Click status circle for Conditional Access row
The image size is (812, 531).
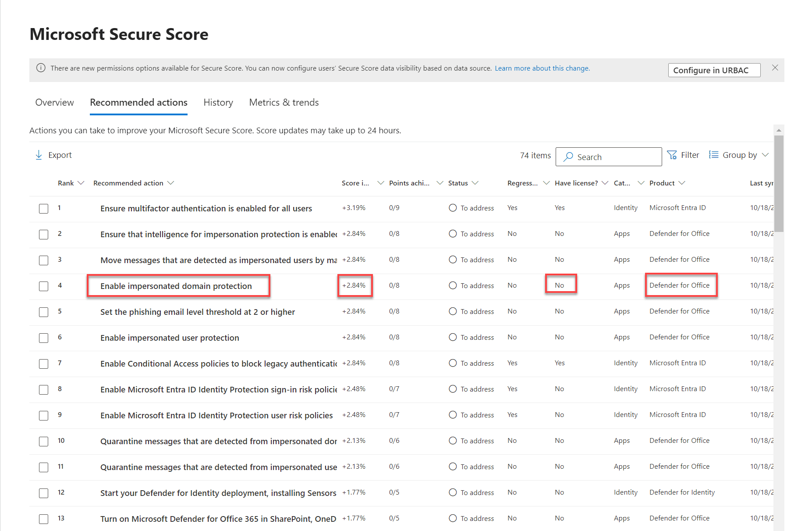[x=453, y=363]
